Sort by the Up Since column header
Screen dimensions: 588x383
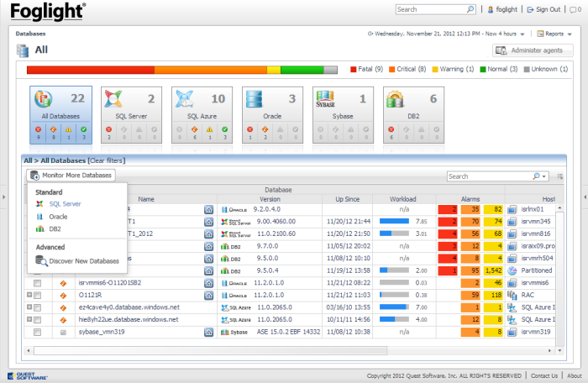coord(347,199)
